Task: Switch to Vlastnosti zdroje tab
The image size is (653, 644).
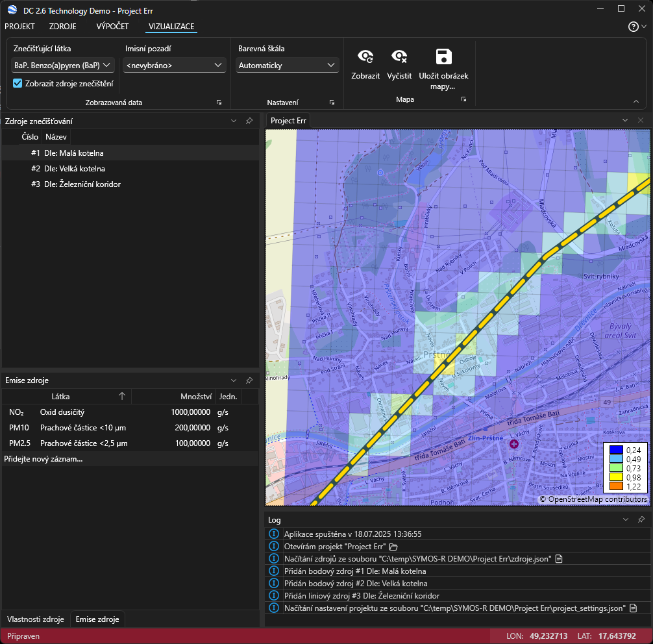Action: (36, 619)
